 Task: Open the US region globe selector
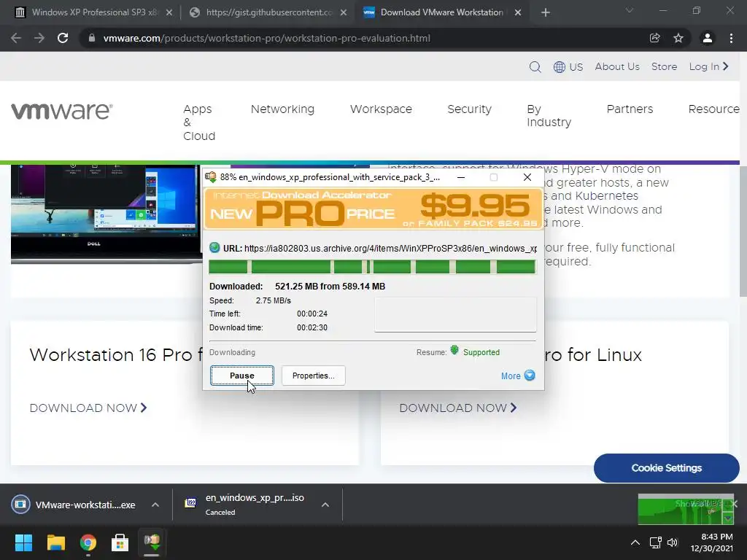568,66
